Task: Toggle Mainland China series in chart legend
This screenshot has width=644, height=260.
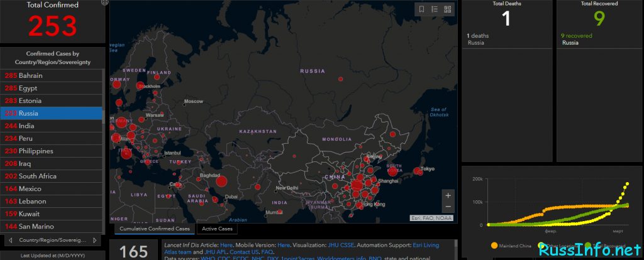Action: tap(512, 246)
